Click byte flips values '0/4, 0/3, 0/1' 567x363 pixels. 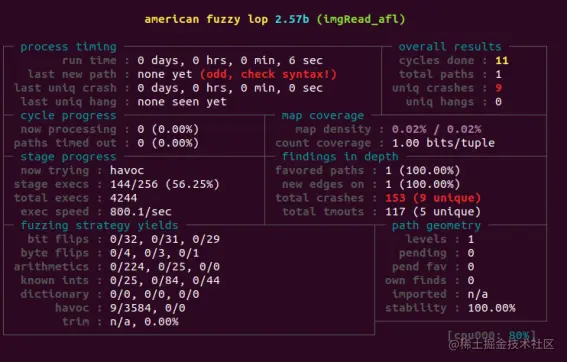click(x=154, y=253)
